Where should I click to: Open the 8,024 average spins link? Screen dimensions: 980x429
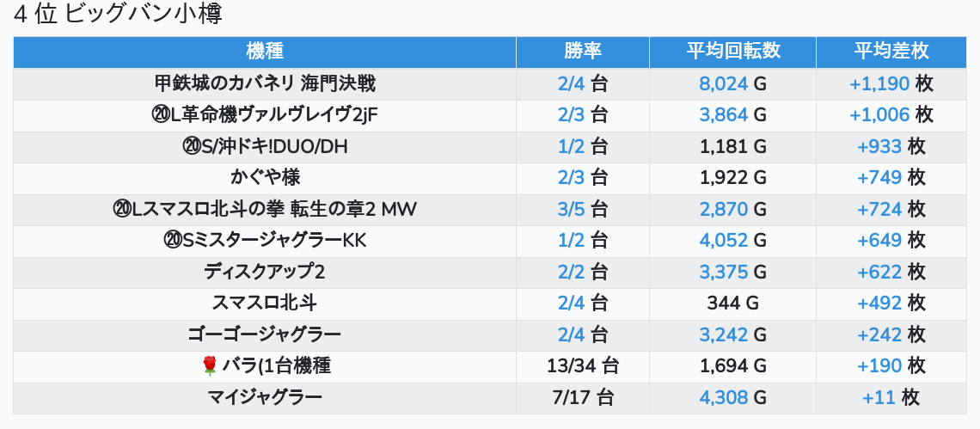(724, 84)
